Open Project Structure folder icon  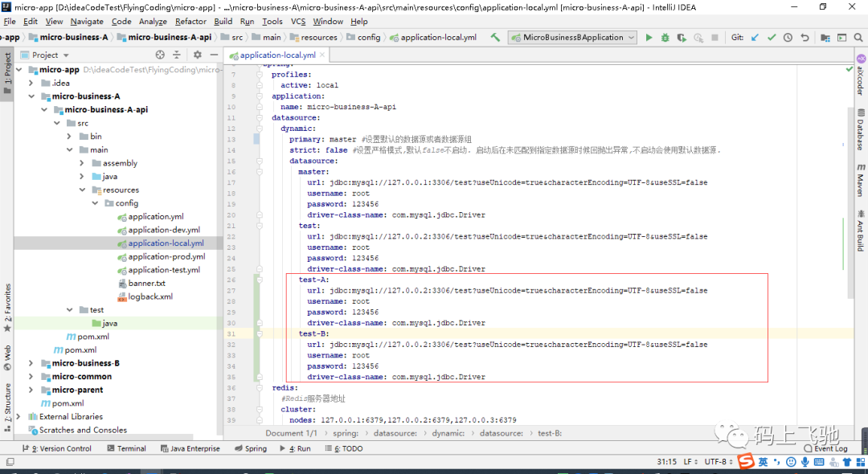click(825, 38)
